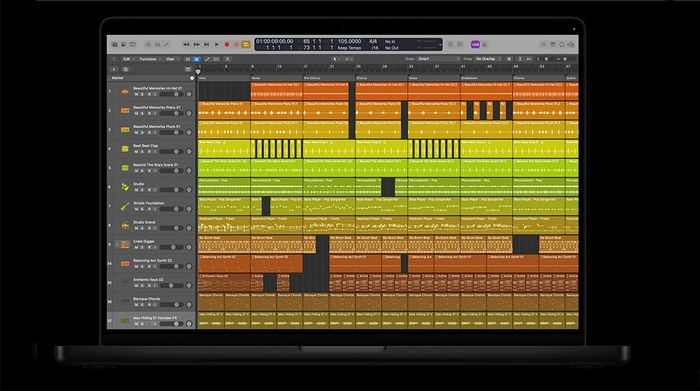Solo the Beautiful Memories Piano 01 track
The height and width of the screenshot is (391, 700).
(x=142, y=113)
